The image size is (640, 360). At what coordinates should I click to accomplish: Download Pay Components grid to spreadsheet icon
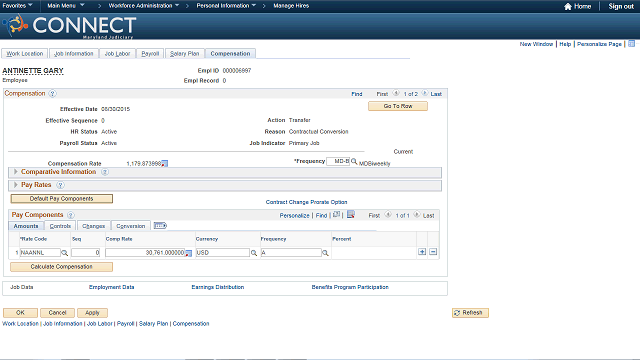351,214
